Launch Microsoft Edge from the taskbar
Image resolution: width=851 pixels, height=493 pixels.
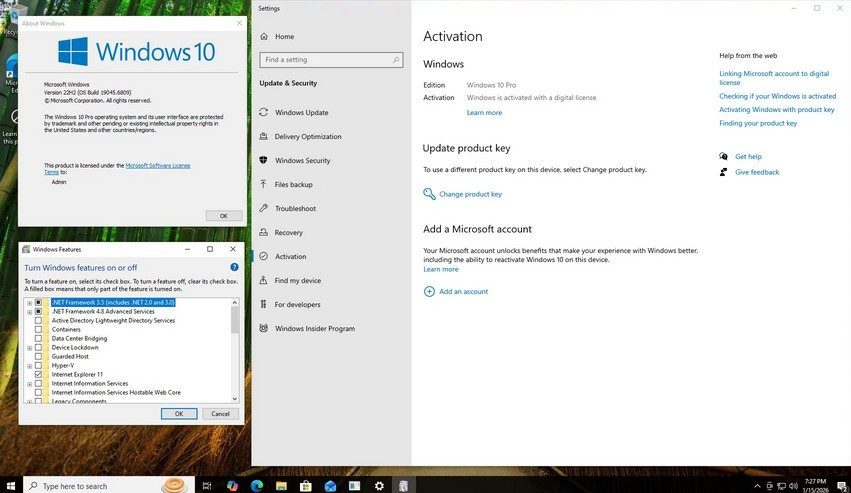point(257,486)
